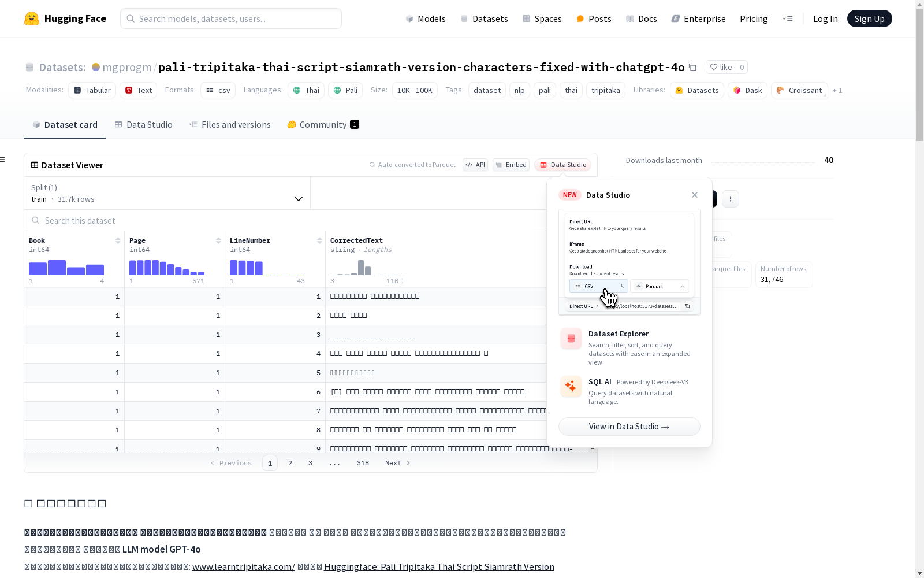Click the Datasets library tag
This screenshot has width=924, height=578.
coord(697,90)
